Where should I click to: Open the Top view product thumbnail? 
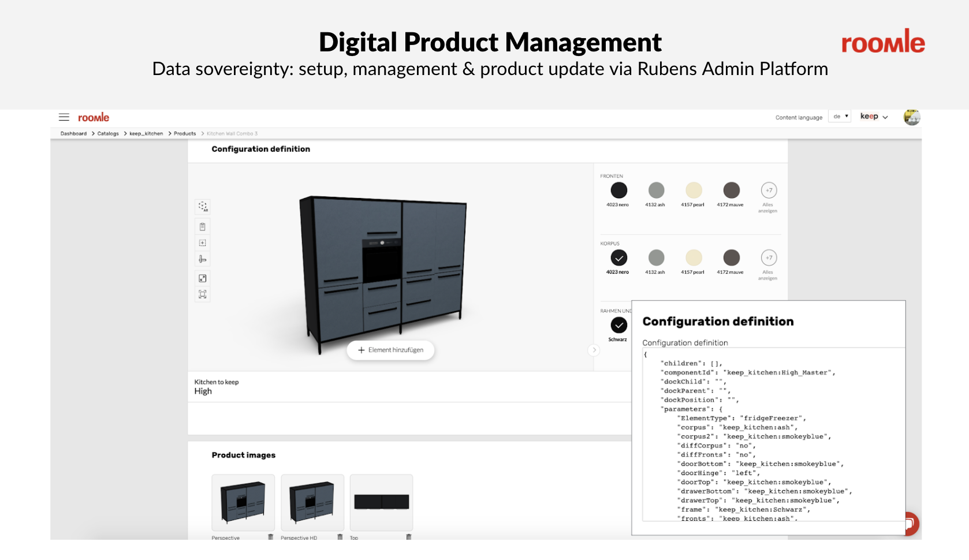[x=381, y=502]
